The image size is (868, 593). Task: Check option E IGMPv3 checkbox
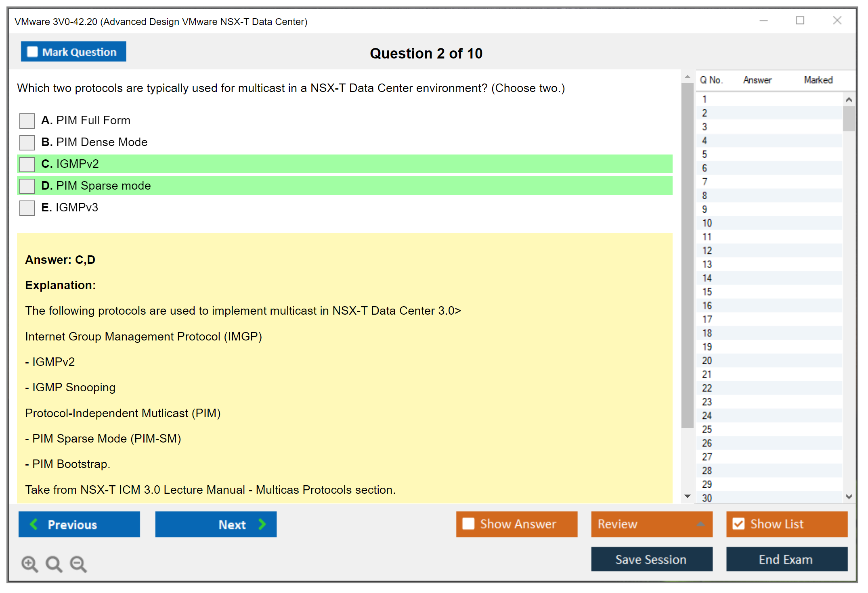pyautogui.click(x=27, y=208)
